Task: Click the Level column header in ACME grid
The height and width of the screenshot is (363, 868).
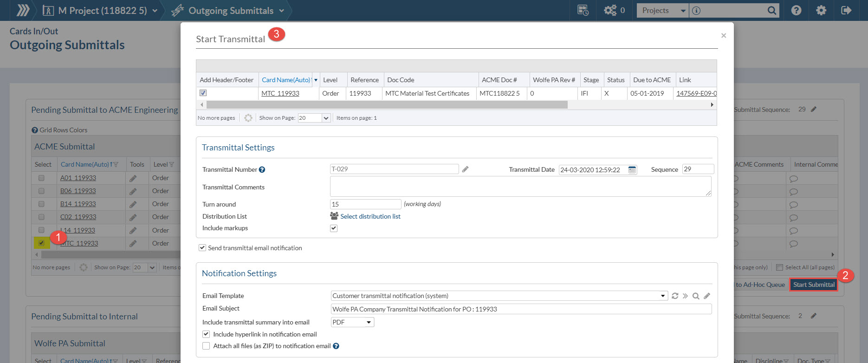Action: tap(161, 164)
